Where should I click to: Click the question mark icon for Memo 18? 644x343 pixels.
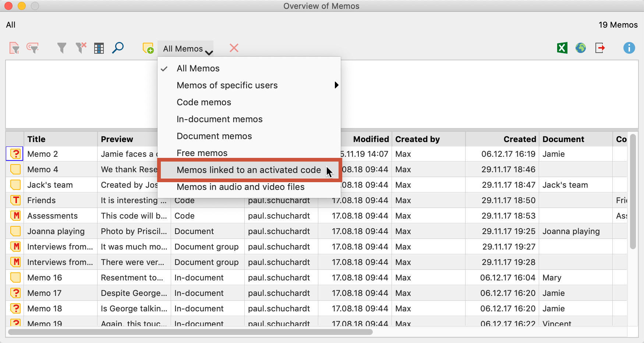pos(15,308)
